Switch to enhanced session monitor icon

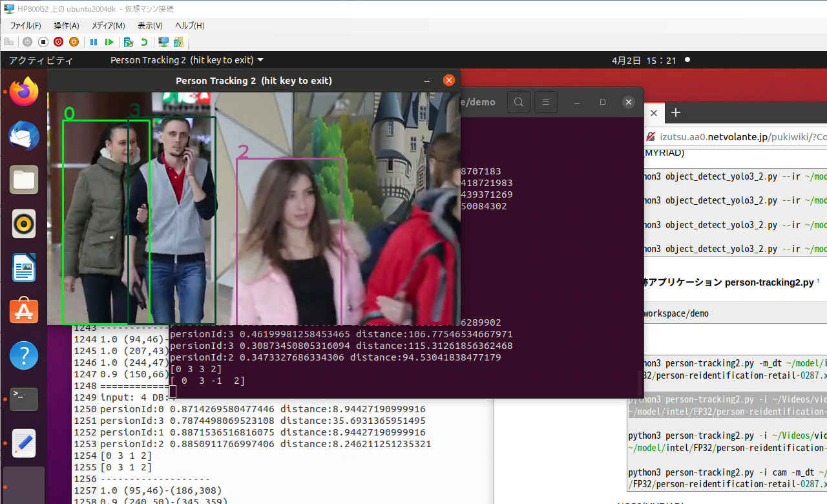[x=163, y=42]
